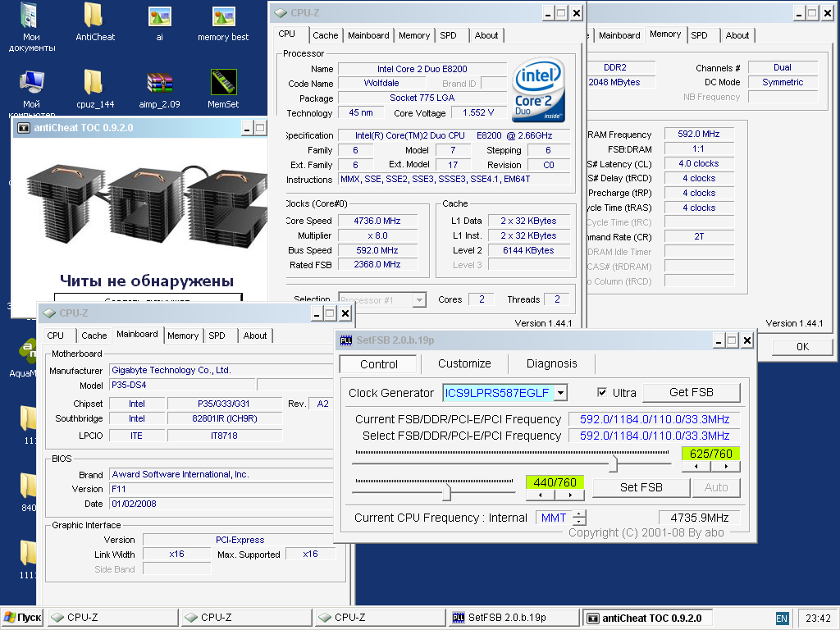Click the EN language indicator in tray
The image size is (840, 630).
(x=782, y=619)
